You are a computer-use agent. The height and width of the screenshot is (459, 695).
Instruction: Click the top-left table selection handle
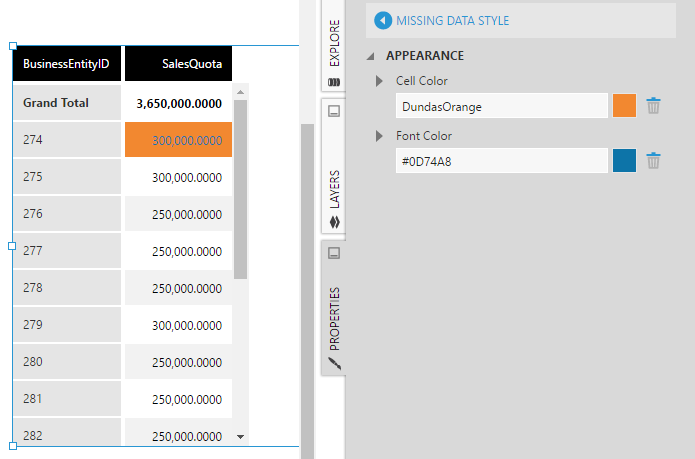tap(13, 46)
